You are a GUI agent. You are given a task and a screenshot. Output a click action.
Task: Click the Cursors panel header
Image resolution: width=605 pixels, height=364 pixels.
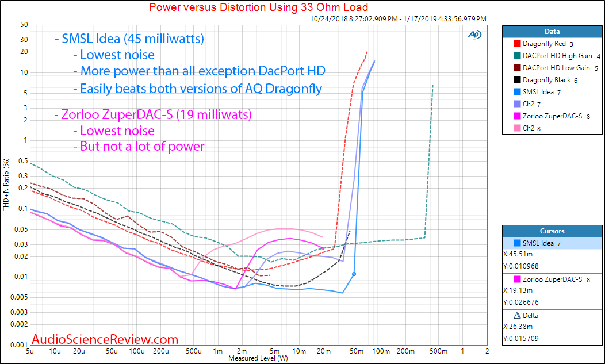pos(552,231)
